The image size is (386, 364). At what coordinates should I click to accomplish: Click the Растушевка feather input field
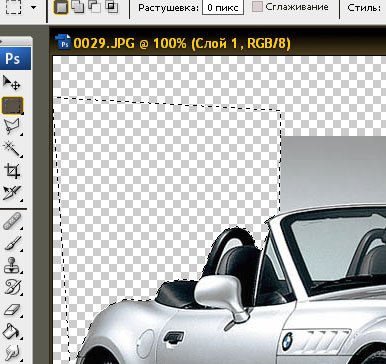point(223,7)
